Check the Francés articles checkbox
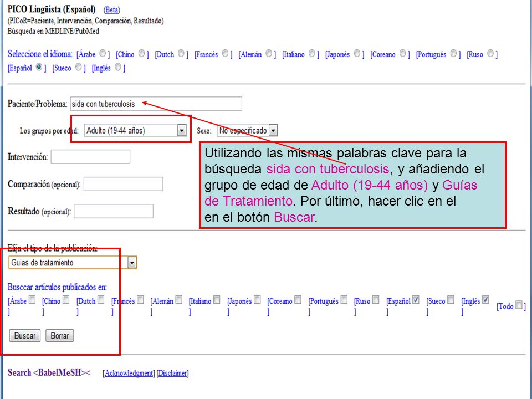532x399 pixels. pyautogui.click(x=140, y=300)
